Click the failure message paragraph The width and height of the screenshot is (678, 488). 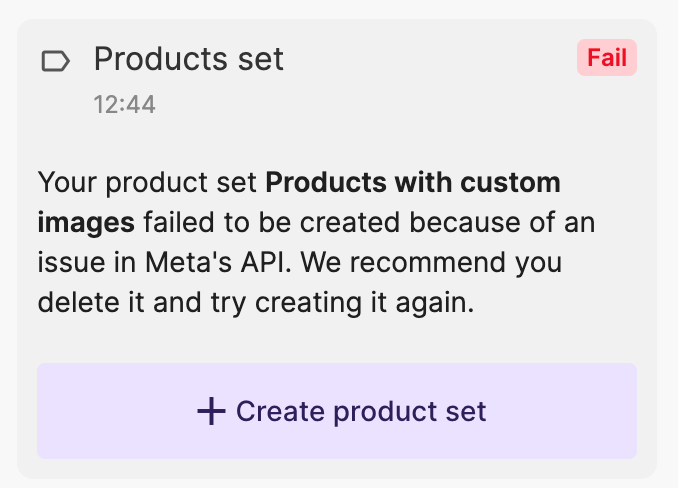[317, 242]
